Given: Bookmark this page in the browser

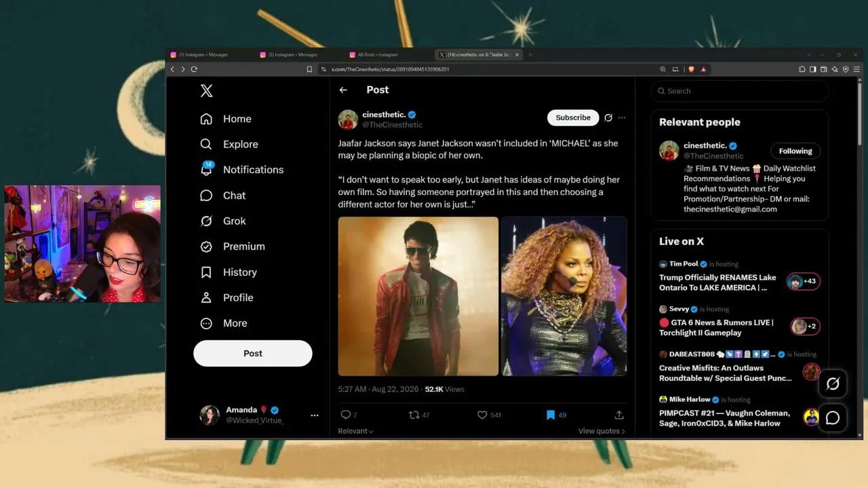Looking at the screenshot, I should (x=309, y=69).
